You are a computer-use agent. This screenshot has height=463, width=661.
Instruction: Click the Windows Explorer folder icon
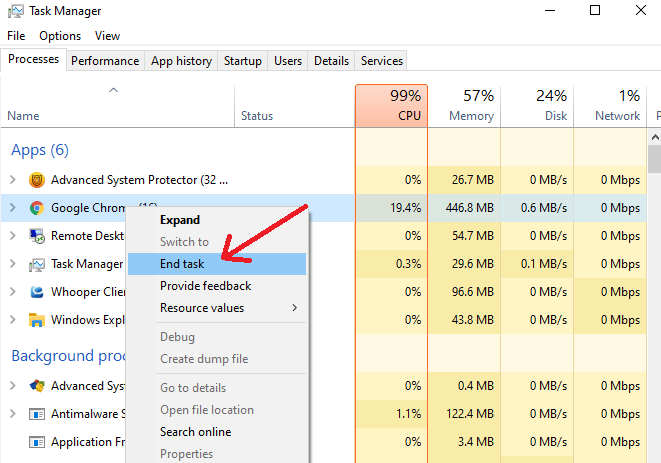click(x=37, y=320)
